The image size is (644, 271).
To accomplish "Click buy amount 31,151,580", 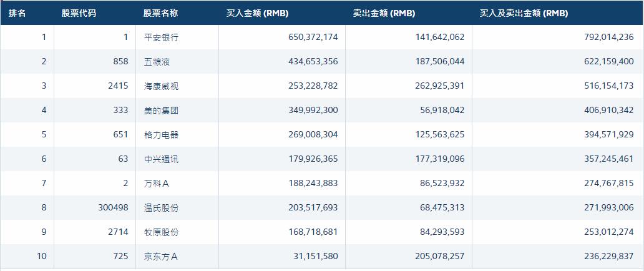I will (x=315, y=256).
